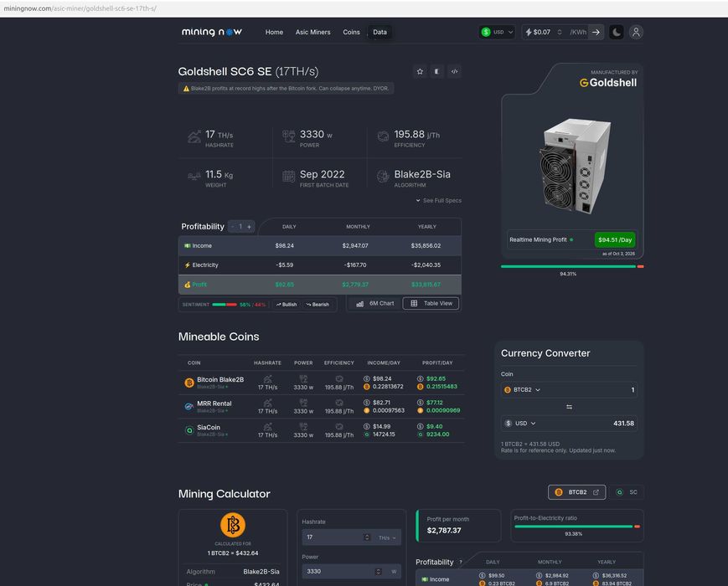Open the Coins menu item
The height and width of the screenshot is (586, 728).
[x=352, y=32]
